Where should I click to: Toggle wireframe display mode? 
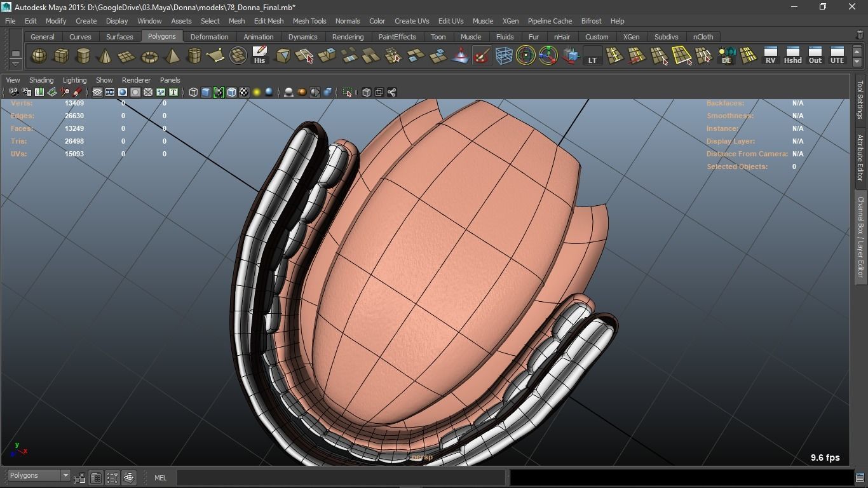tap(193, 93)
